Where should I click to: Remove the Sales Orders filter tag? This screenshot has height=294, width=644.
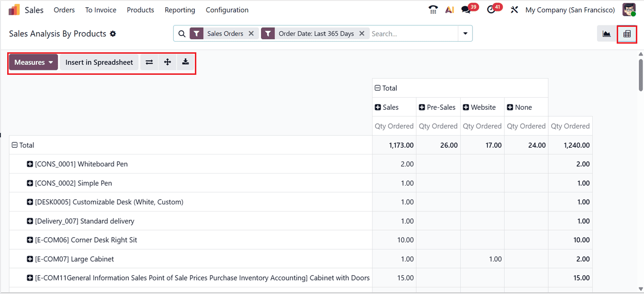coord(251,34)
